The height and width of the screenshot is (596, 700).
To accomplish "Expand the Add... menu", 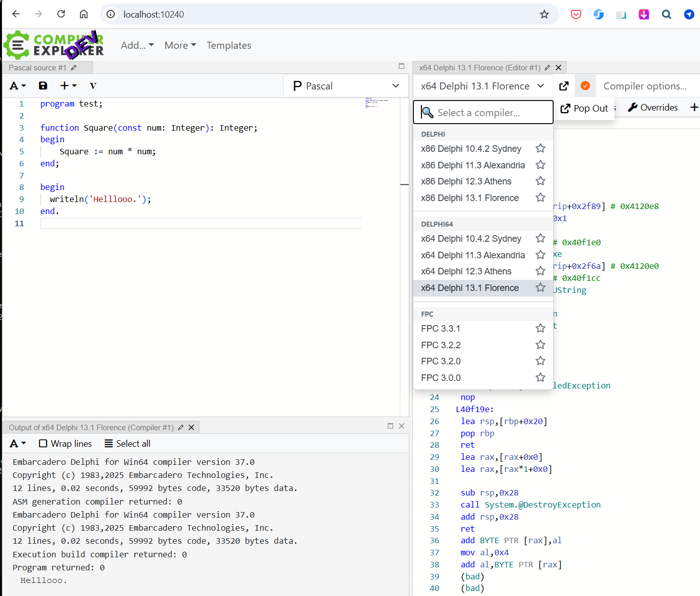I will [x=137, y=45].
